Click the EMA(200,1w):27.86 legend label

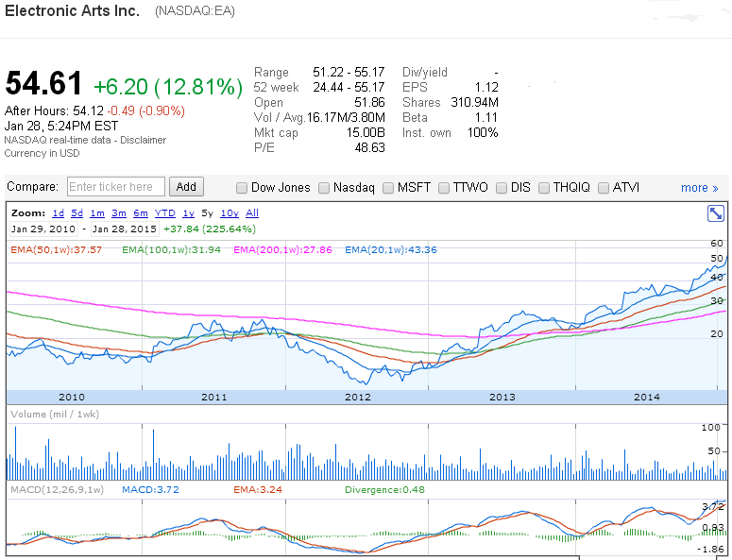283,249
